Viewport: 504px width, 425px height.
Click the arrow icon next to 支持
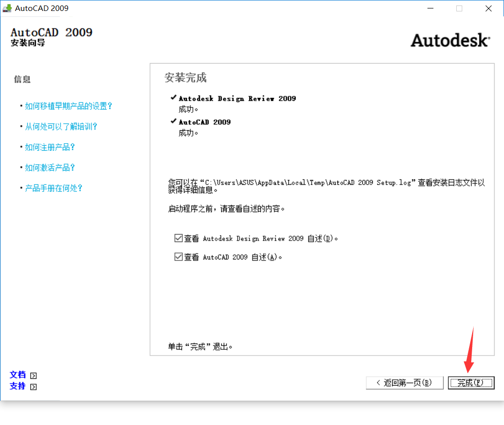point(33,387)
